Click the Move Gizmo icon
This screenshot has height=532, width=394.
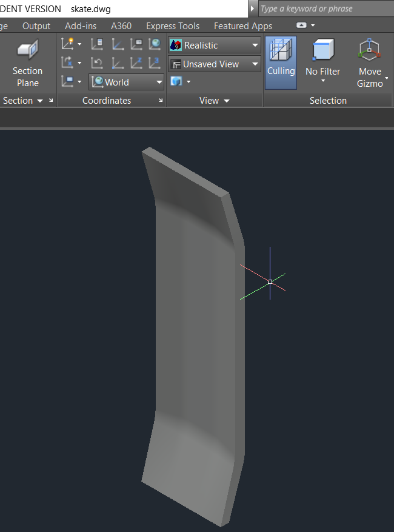click(x=369, y=50)
